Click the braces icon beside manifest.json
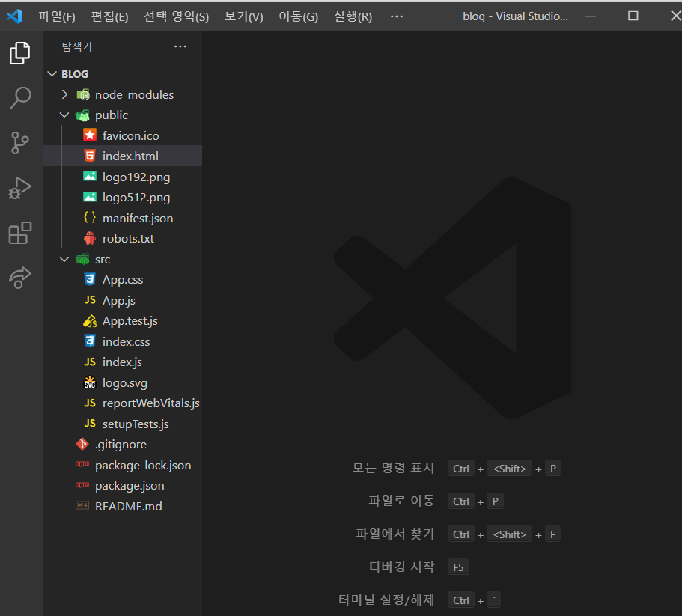 point(90,217)
